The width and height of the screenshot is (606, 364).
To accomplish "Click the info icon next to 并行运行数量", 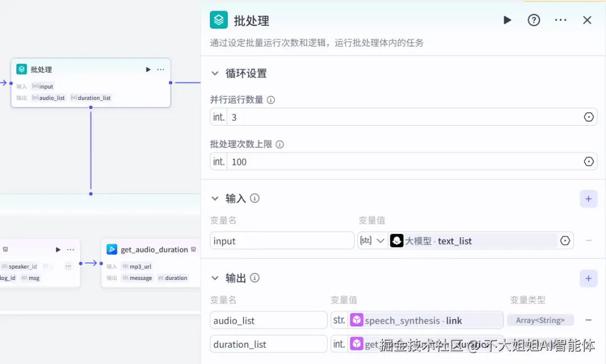I will [271, 99].
